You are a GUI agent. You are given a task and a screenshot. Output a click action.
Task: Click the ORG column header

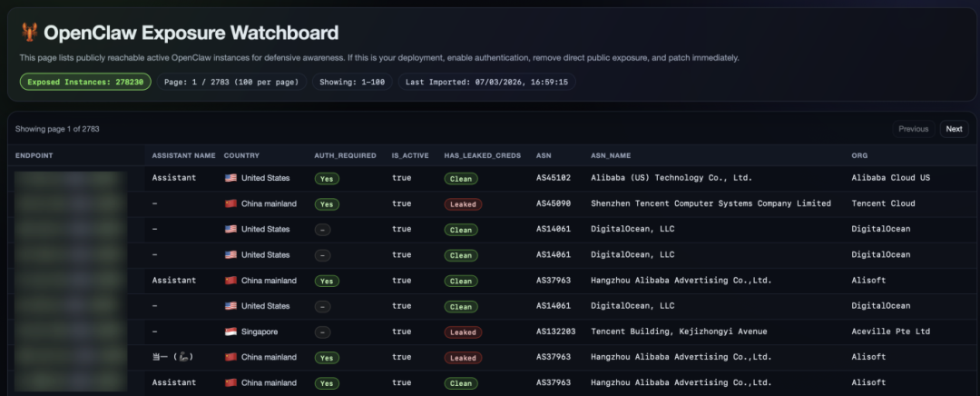[x=859, y=156]
